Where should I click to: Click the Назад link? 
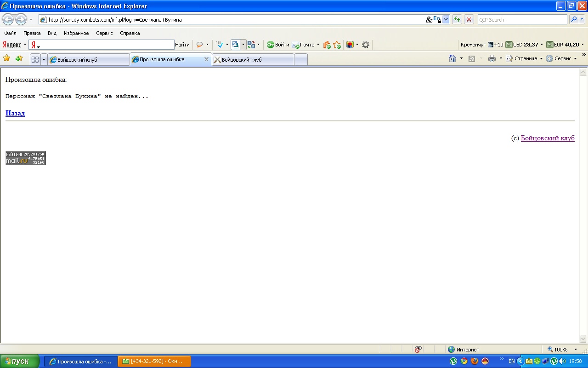(x=15, y=113)
